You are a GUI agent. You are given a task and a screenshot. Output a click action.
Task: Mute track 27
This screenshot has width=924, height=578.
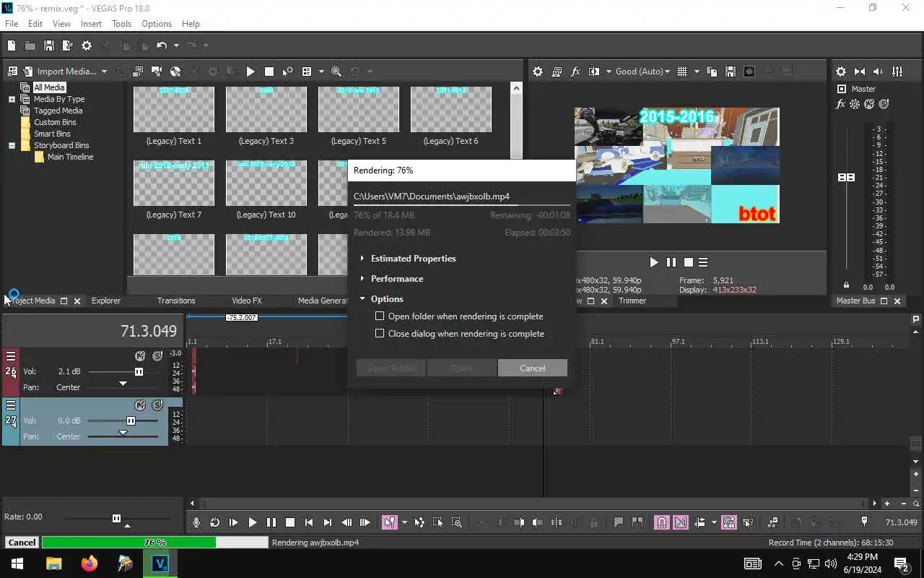[141, 405]
